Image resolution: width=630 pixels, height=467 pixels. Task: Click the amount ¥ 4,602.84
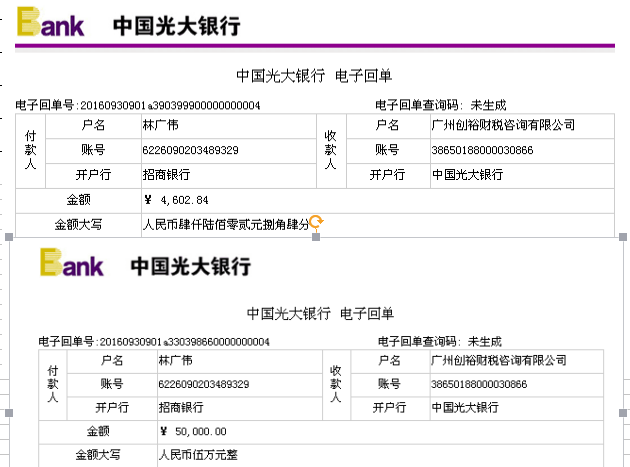pos(176,200)
